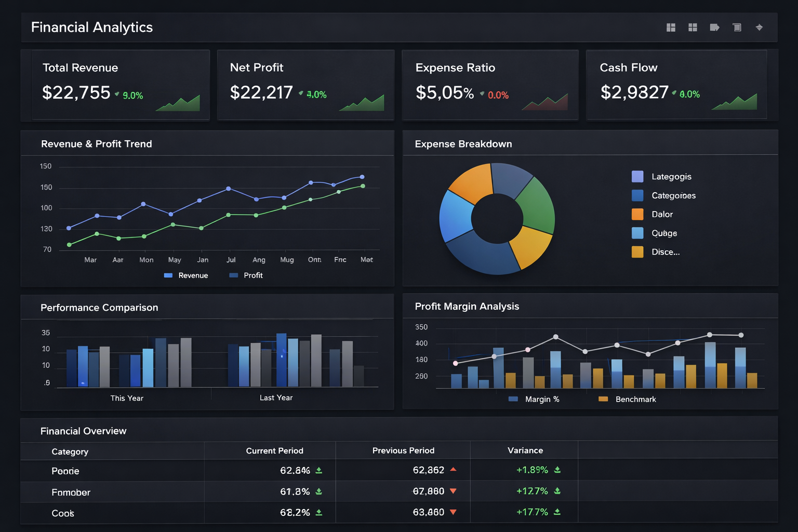798x532 pixels.
Task: Select the split layout view icon
Action: coord(671,27)
